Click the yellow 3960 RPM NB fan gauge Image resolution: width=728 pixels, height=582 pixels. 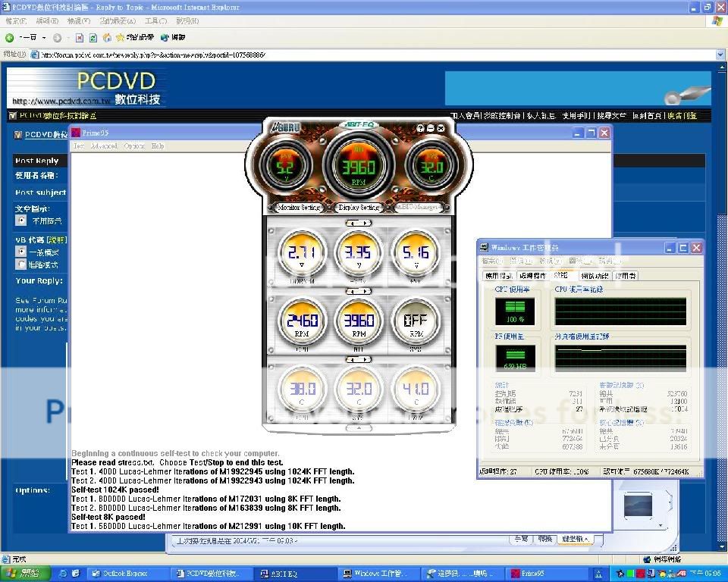click(359, 321)
